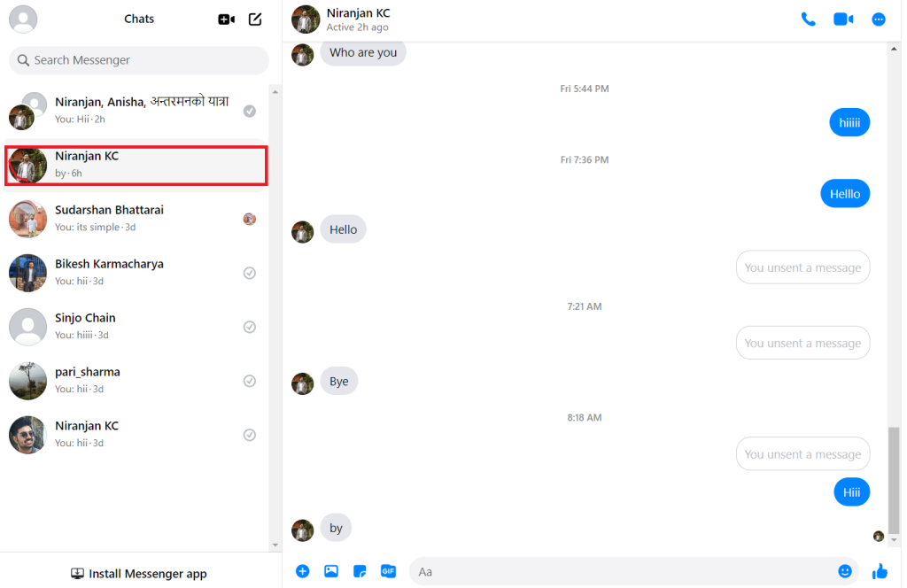Click the 'Helllo' sent message bubble
Viewport: 907px width, 588px height.
coord(845,194)
